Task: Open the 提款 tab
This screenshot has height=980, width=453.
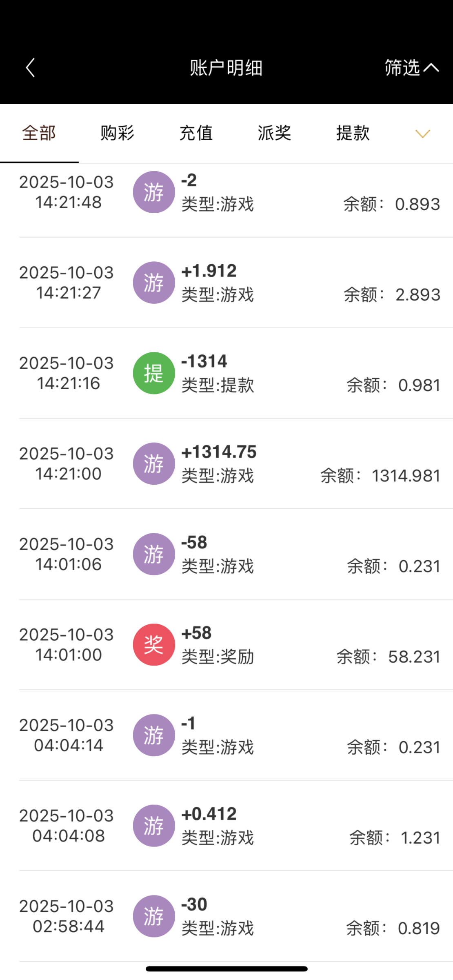Action: [x=353, y=133]
